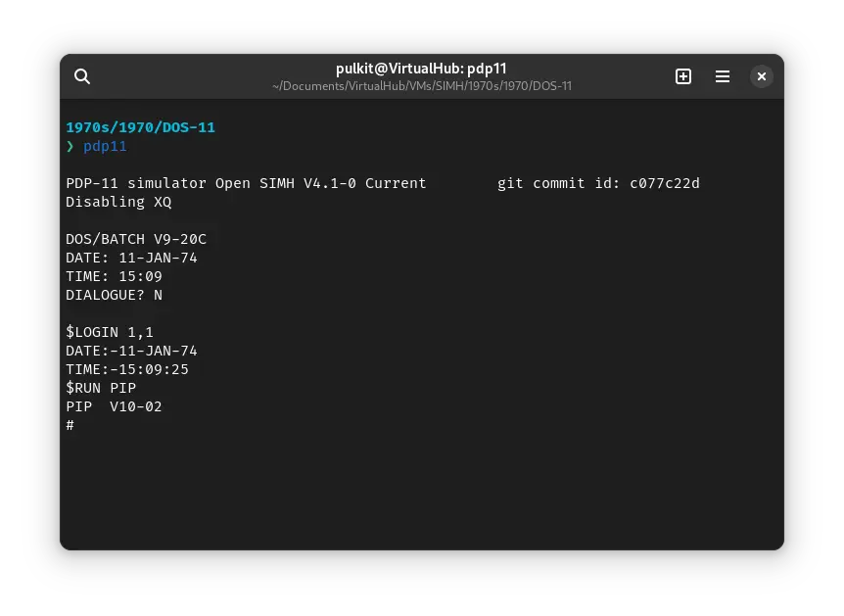Click the blue 1970s/1970/DOS-11 directory text

pyautogui.click(x=140, y=127)
